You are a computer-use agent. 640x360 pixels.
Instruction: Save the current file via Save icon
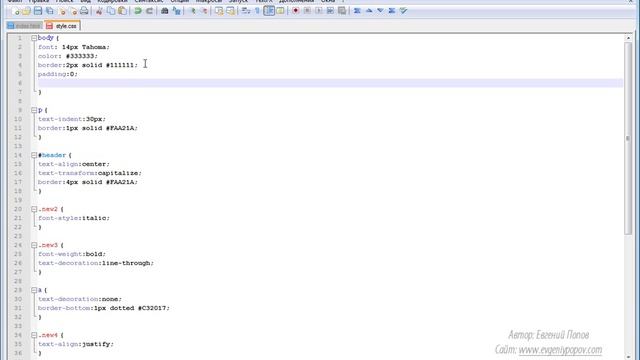pyautogui.click(x=38, y=11)
